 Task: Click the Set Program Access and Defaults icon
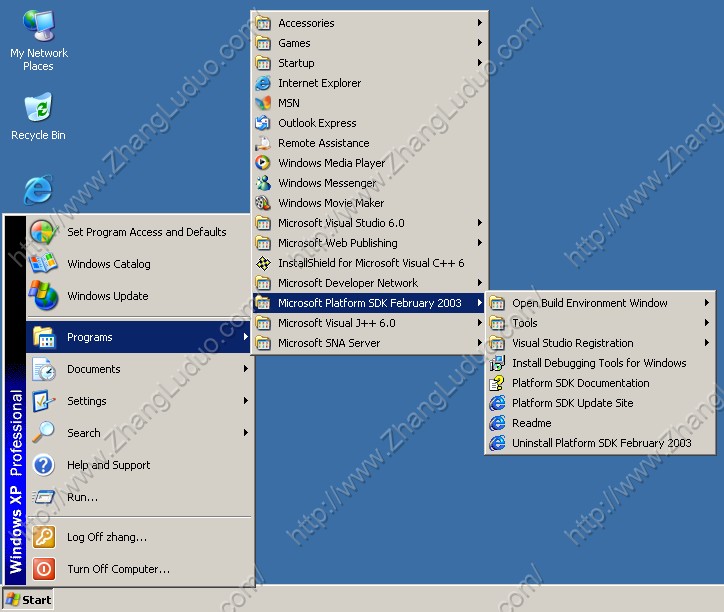click(44, 232)
